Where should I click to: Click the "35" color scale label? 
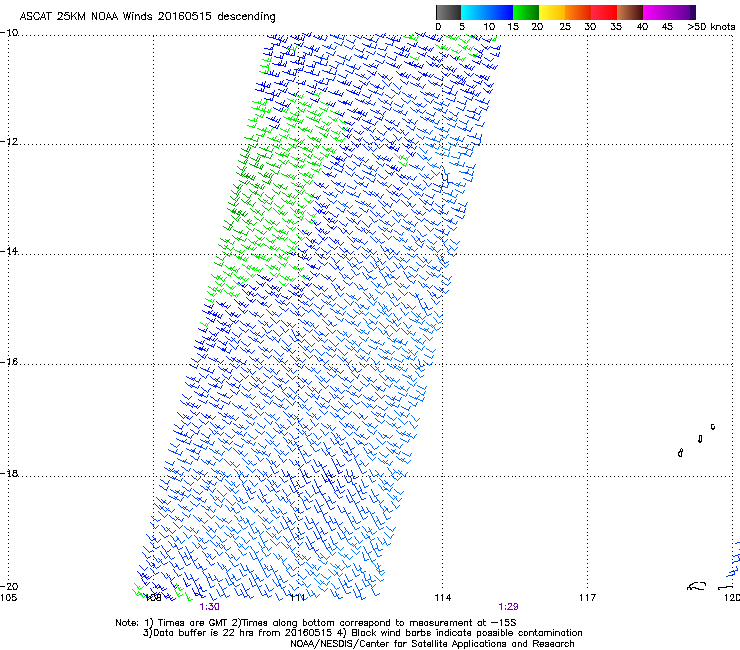(x=616, y=27)
